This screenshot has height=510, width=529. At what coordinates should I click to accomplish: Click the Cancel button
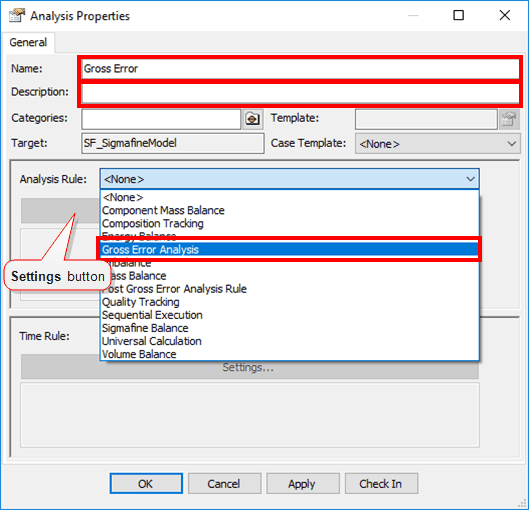click(224, 484)
